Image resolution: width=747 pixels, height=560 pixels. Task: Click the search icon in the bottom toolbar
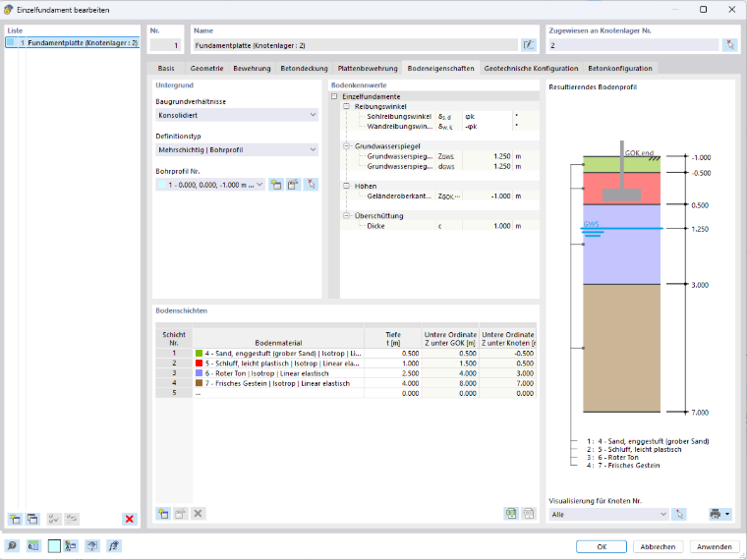12,545
